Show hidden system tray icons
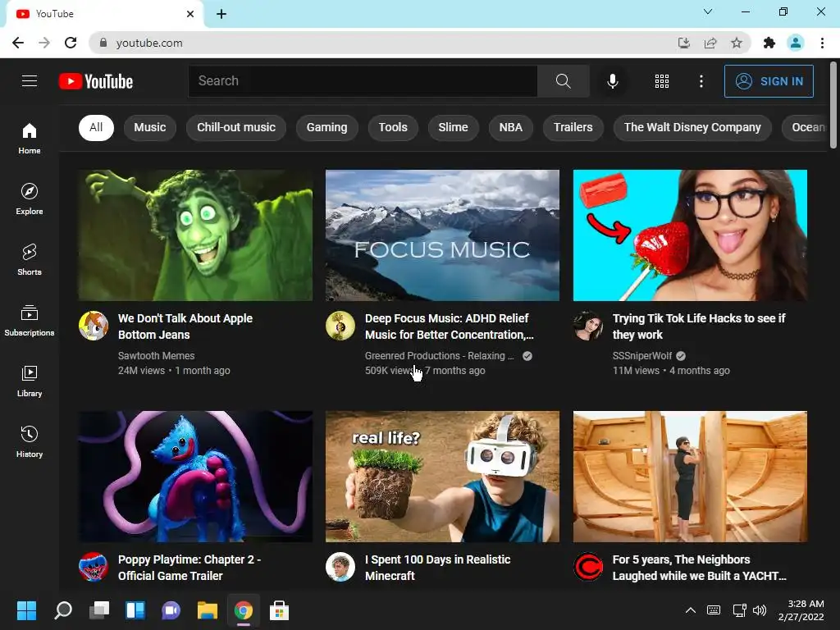 tap(691, 610)
